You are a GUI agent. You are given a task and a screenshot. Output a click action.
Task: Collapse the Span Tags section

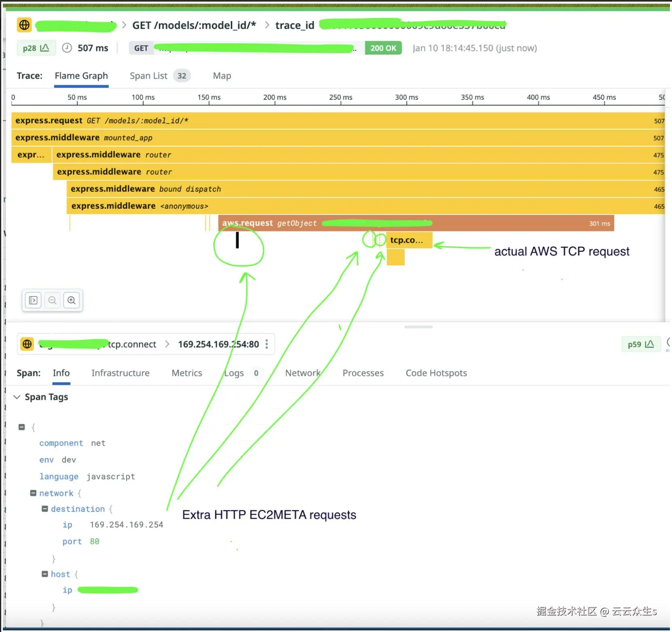coord(17,397)
